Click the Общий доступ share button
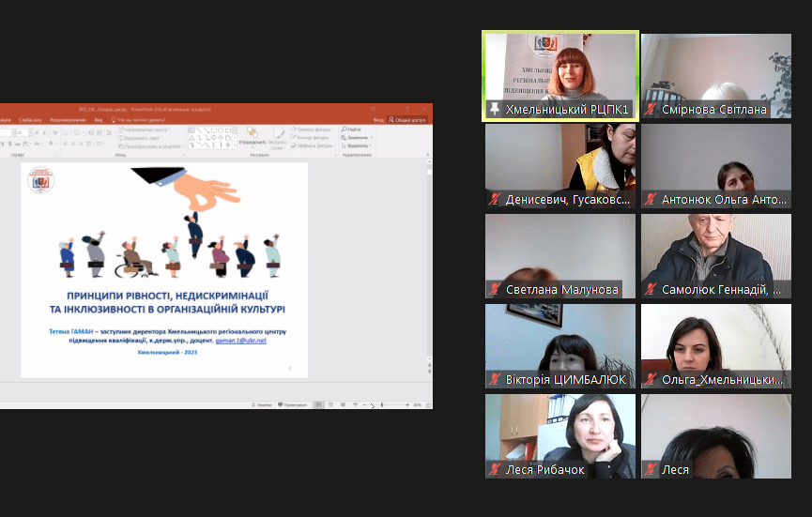Viewport: 812px width, 517px height. (x=408, y=120)
